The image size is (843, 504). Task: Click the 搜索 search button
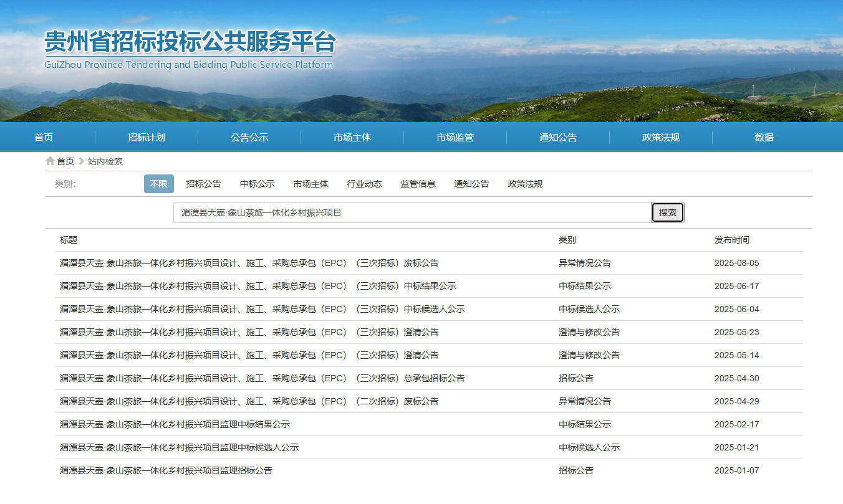tap(668, 212)
